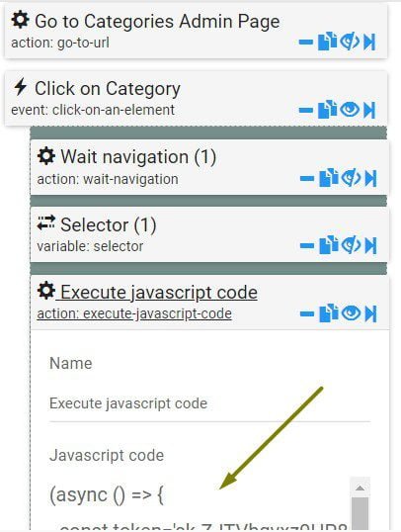Duplicate the Selector (1) variable
The height and width of the screenshot is (532, 401).
pos(329,245)
